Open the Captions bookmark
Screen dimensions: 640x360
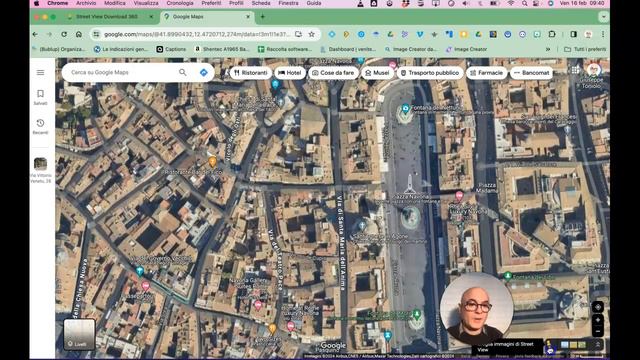pos(171,49)
